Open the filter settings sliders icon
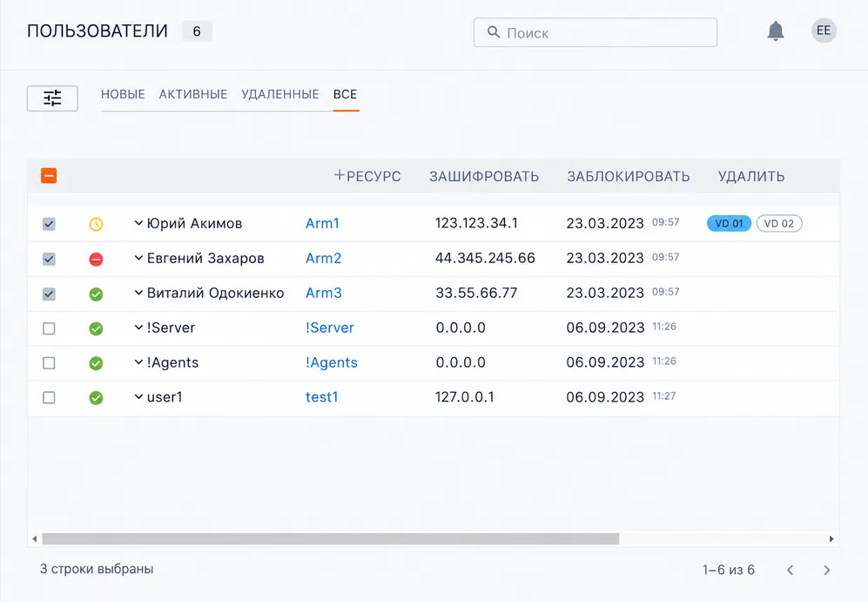 tap(52, 98)
